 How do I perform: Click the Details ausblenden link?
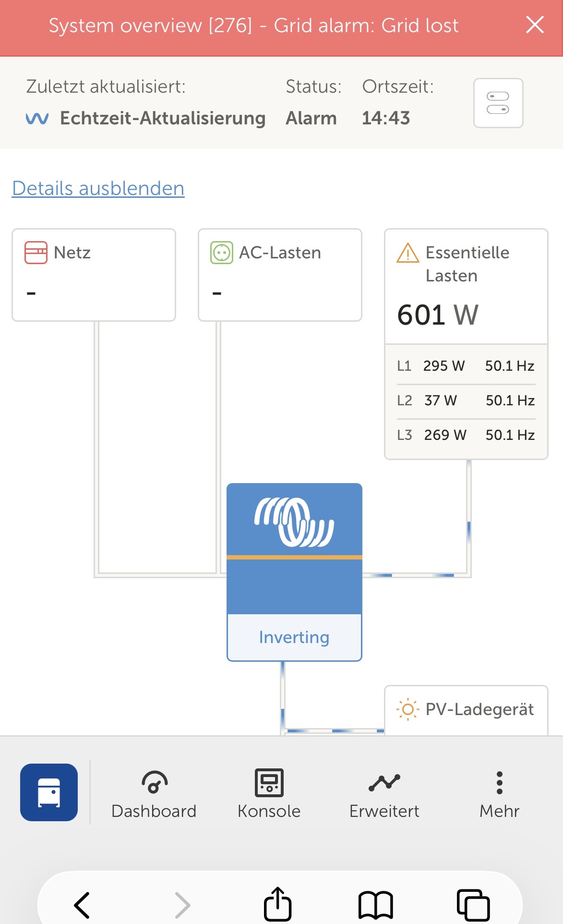[x=98, y=188]
